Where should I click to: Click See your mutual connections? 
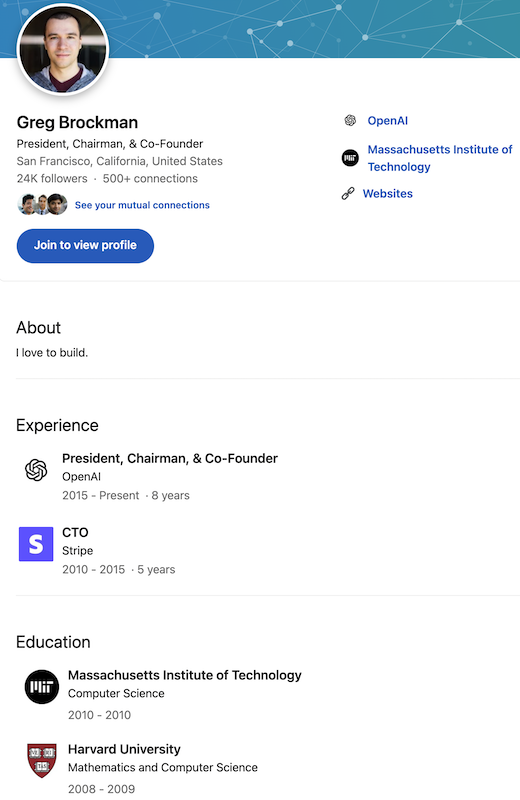[x=142, y=205]
